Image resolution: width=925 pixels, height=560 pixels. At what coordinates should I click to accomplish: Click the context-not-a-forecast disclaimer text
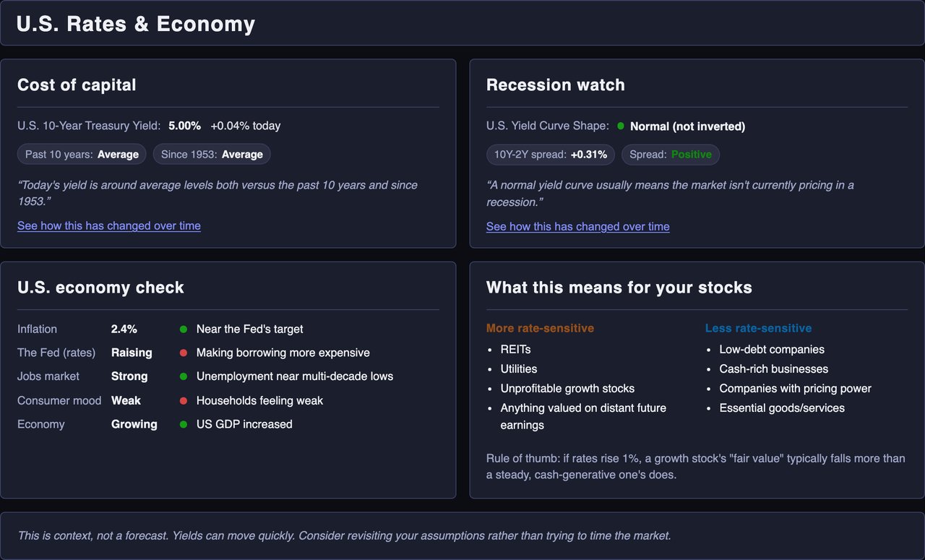[344, 535]
